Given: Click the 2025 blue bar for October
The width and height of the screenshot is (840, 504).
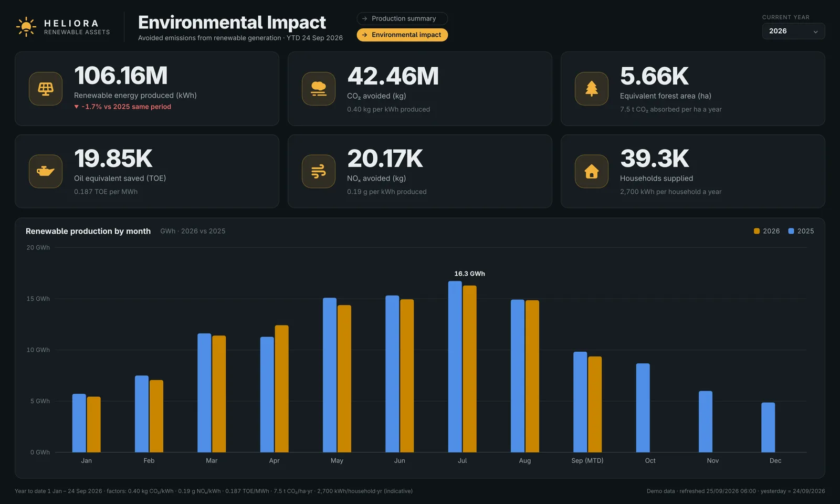Looking at the screenshot, I should pos(643,408).
